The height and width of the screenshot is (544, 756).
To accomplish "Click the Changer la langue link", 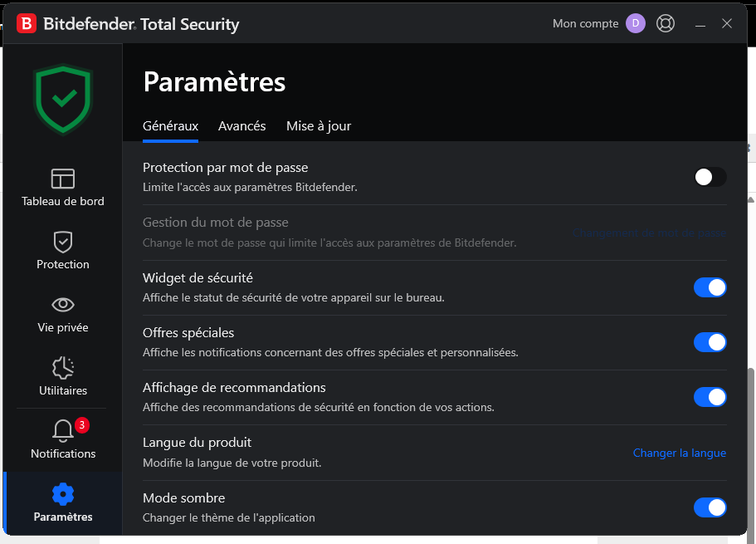I will pyautogui.click(x=680, y=453).
